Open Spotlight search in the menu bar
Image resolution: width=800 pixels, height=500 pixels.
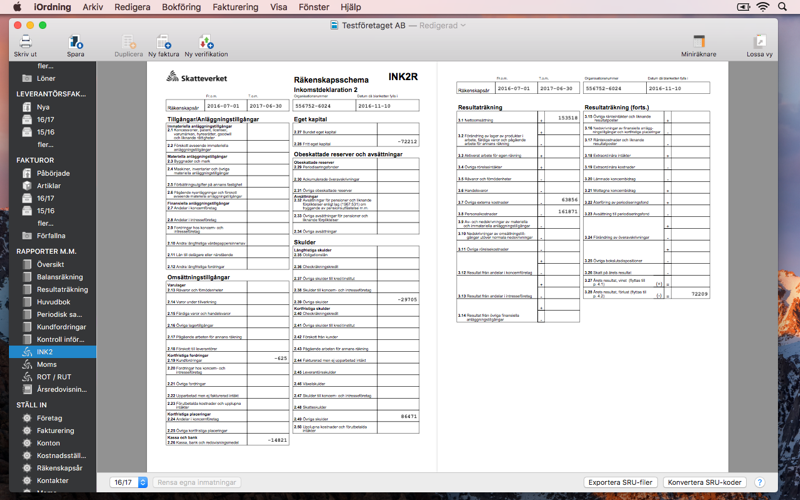coord(782,7)
